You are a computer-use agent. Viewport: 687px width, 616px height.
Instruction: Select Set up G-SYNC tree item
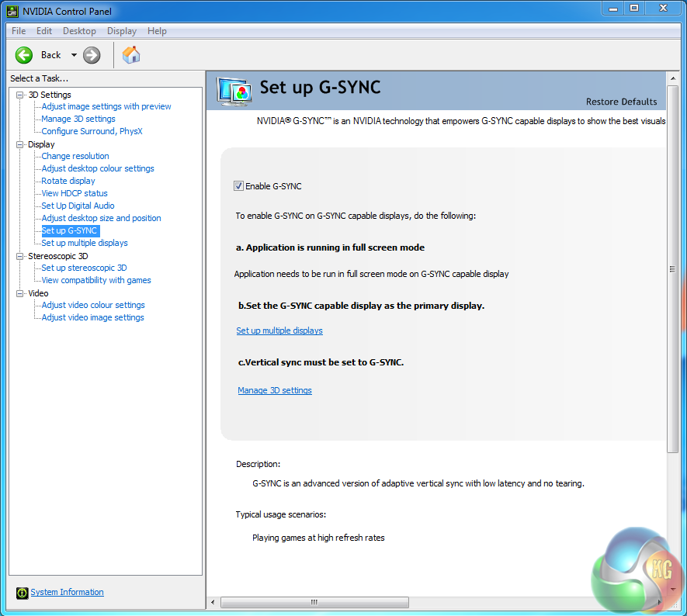point(69,230)
